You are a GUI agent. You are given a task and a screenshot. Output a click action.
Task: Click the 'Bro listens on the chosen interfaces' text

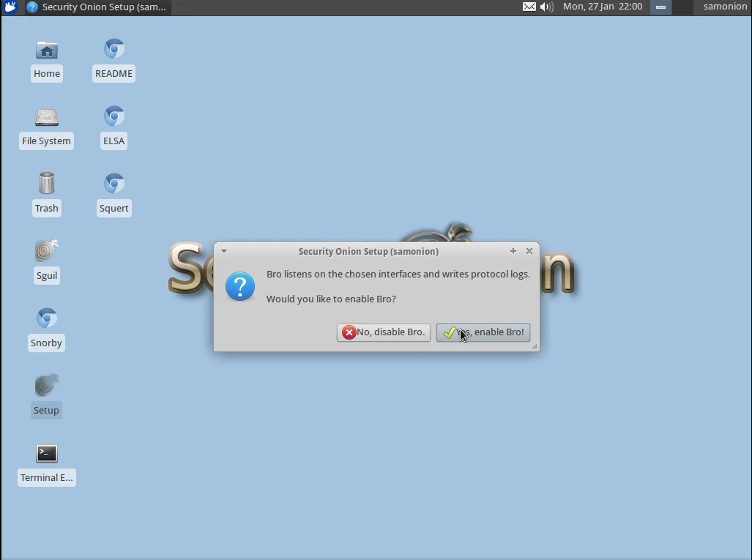(398, 275)
